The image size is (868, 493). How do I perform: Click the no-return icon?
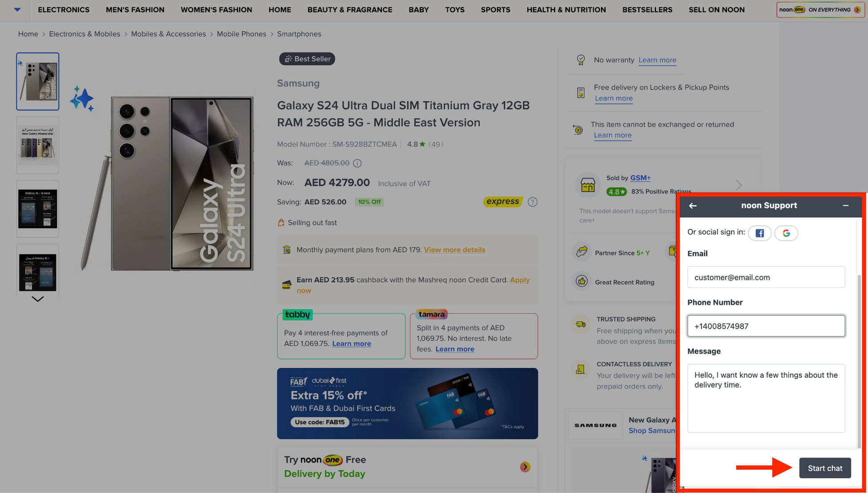click(578, 130)
